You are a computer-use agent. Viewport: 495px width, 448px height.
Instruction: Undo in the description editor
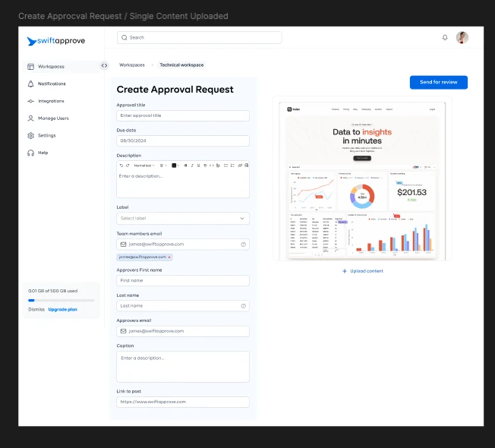(121, 166)
